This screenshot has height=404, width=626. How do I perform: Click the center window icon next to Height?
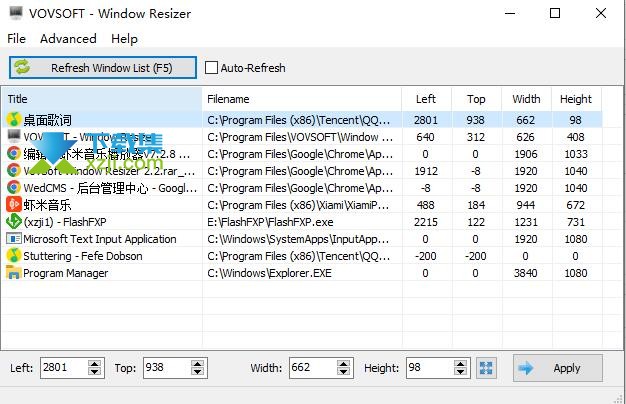(x=486, y=368)
